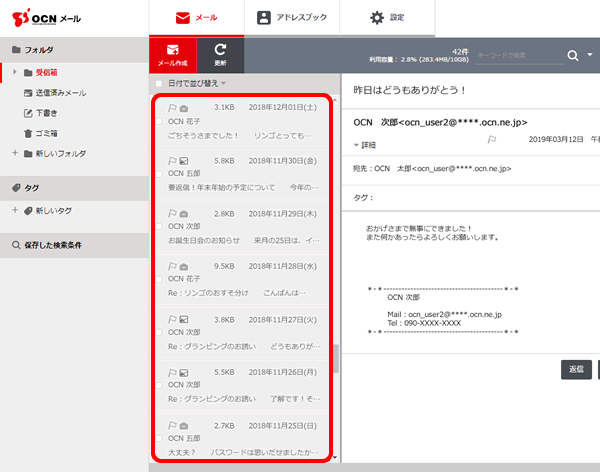Click the mail list scroll down arrow
600x472 pixels.
pos(335,457)
